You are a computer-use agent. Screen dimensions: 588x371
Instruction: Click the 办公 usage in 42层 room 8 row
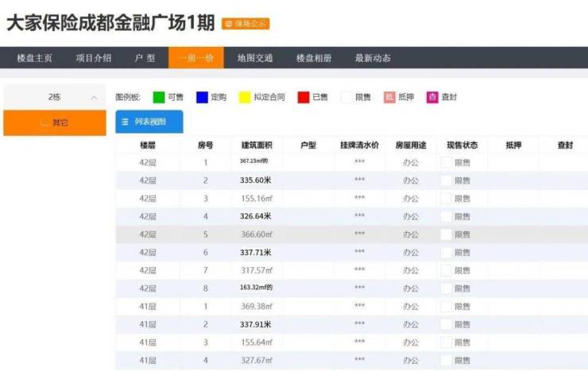[x=411, y=288]
